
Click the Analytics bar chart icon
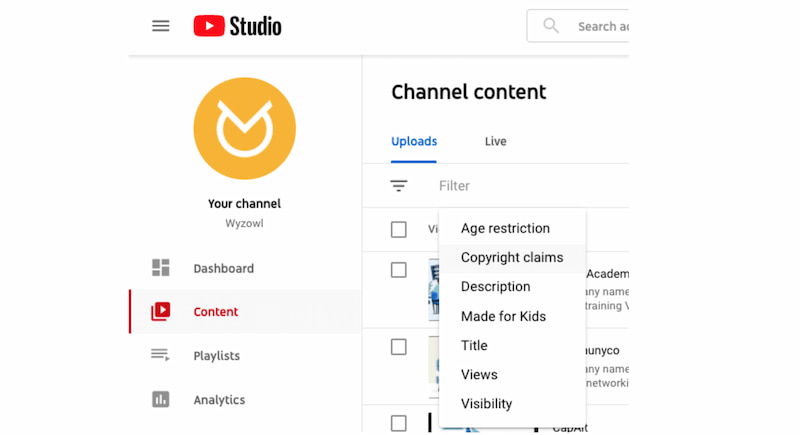161,399
